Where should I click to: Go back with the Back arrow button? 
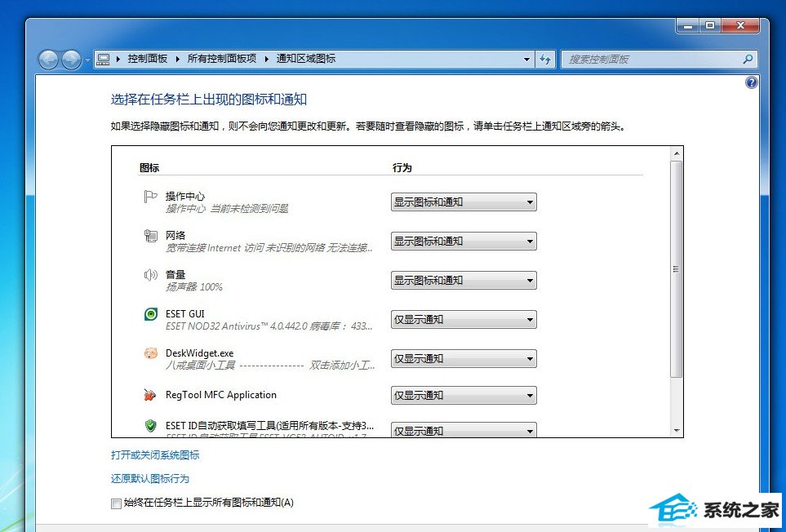click(x=49, y=60)
